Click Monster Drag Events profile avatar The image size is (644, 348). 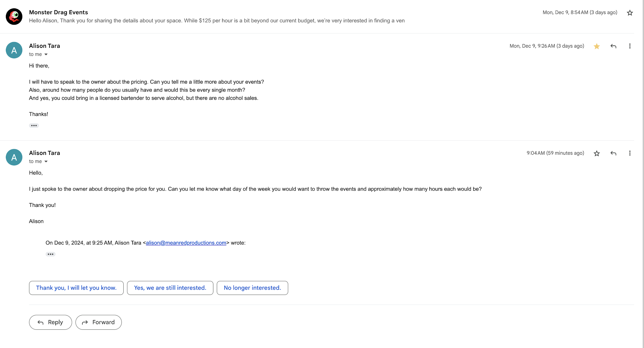pos(14,17)
